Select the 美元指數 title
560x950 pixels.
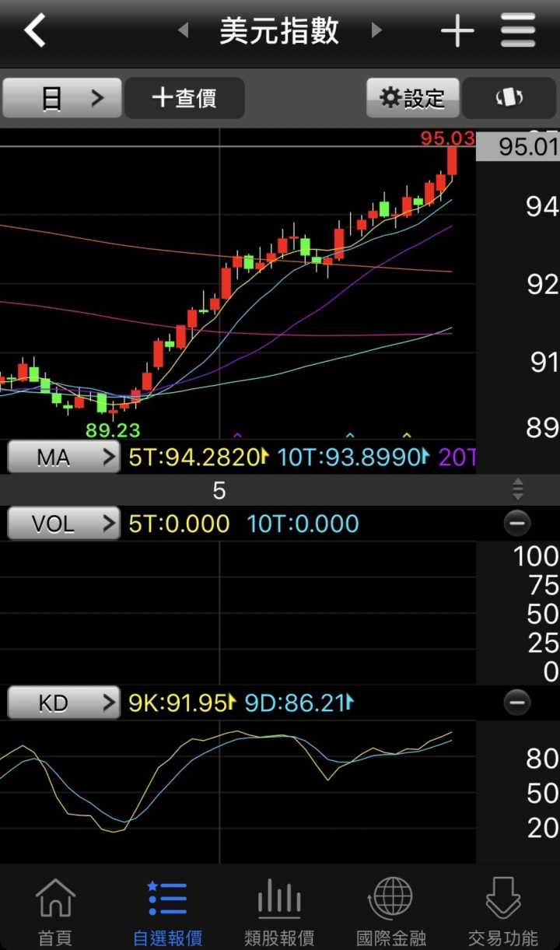pos(280,31)
